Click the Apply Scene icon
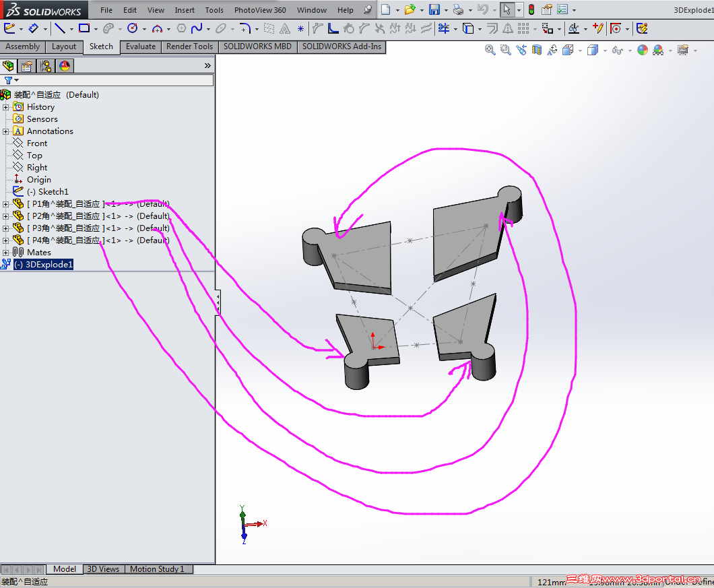Image resolution: width=714 pixels, height=588 pixels. point(658,50)
